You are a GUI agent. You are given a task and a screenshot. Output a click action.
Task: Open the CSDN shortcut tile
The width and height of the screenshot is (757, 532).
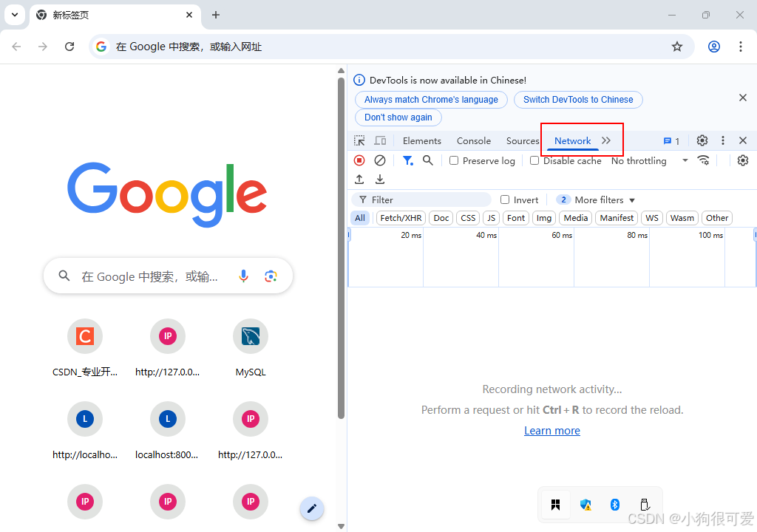pos(85,348)
